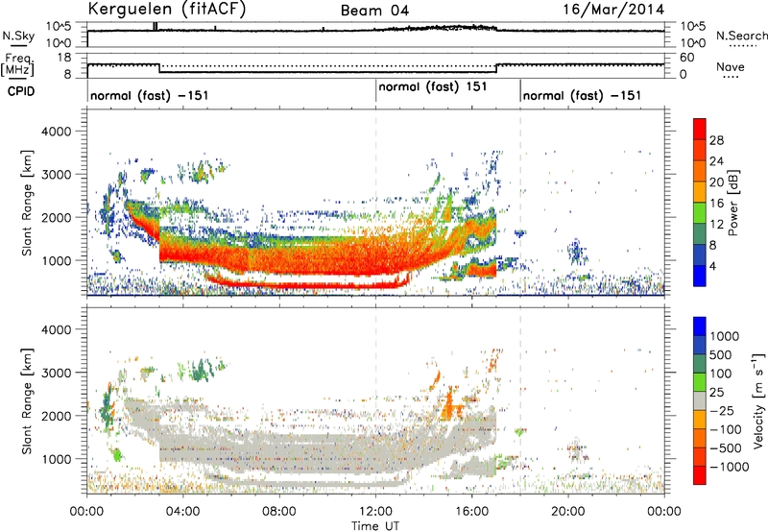Click the '4000' range tick of the power panel
The width and height of the screenshot is (768, 532).
(x=56, y=132)
